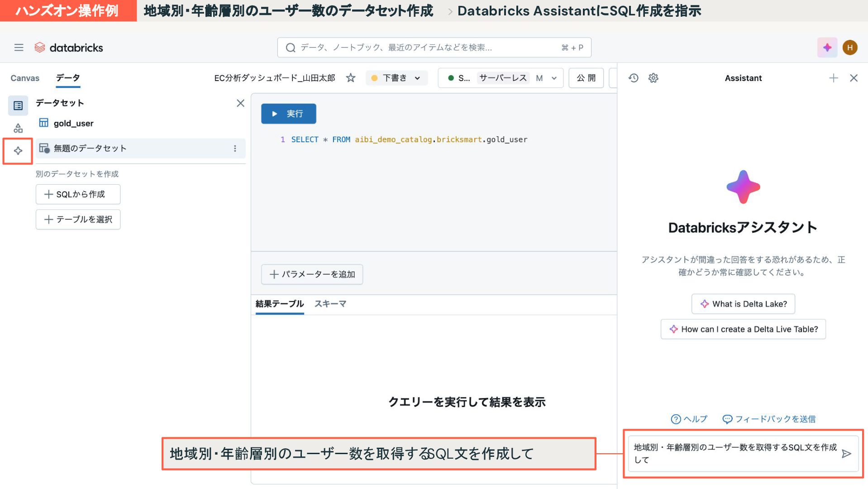This screenshot has height=489, width=868.
Task: Click the SQL editor query line
Action: pos(409,139)
